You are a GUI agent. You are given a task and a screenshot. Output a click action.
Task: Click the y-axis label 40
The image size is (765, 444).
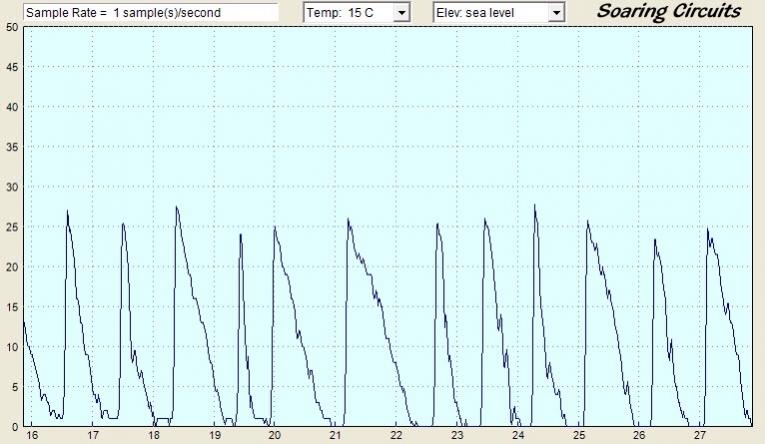coord(12,107)
